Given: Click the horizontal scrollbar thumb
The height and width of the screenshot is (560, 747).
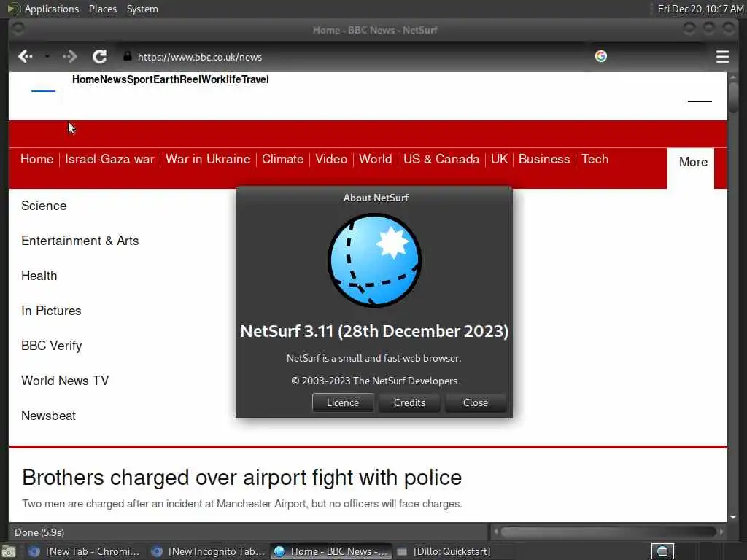Looking at the screenshot, I should coord(608,532).
